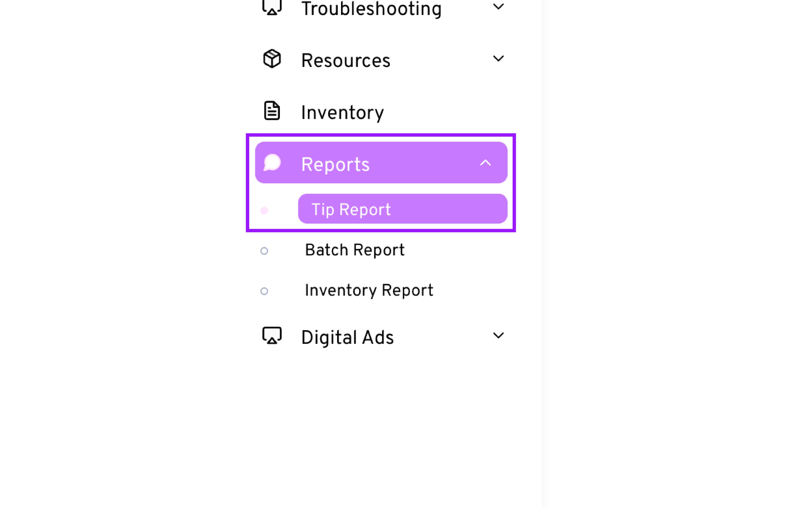Click the Reports chat bubble icon
Viewport: 812px width, 507px height.
pyautogui.click(x=272, y=163)
